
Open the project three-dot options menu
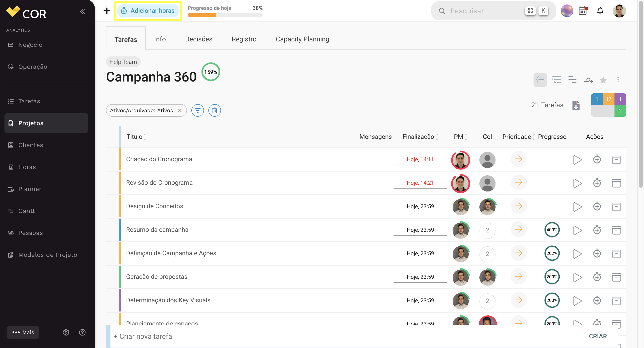click(x=618, y=80)
